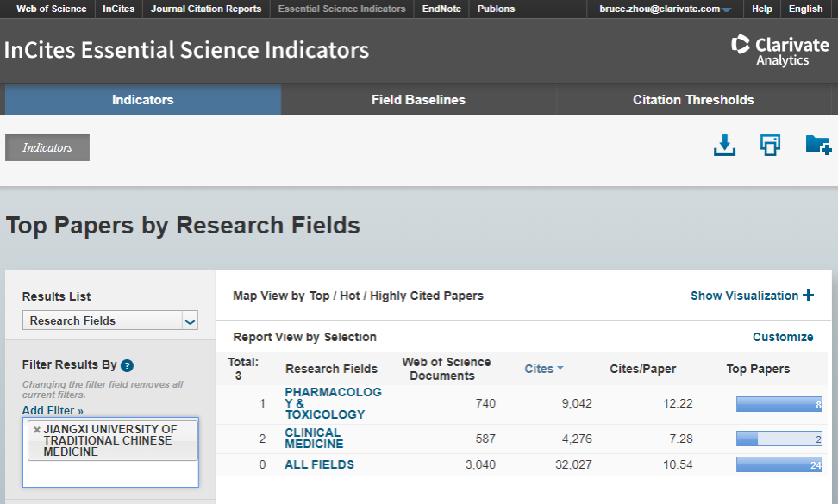838x504 pixels.
Task: Click the Add Filter link
Action: [x=53, y=410]
